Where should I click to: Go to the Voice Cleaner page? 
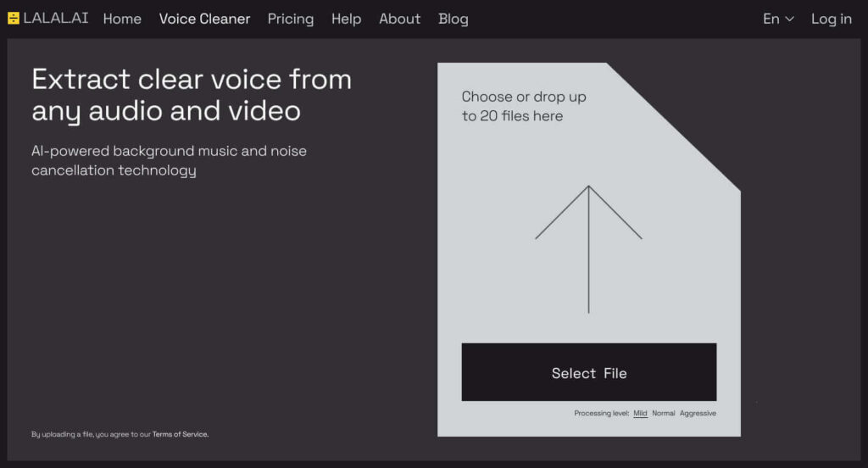204,19
